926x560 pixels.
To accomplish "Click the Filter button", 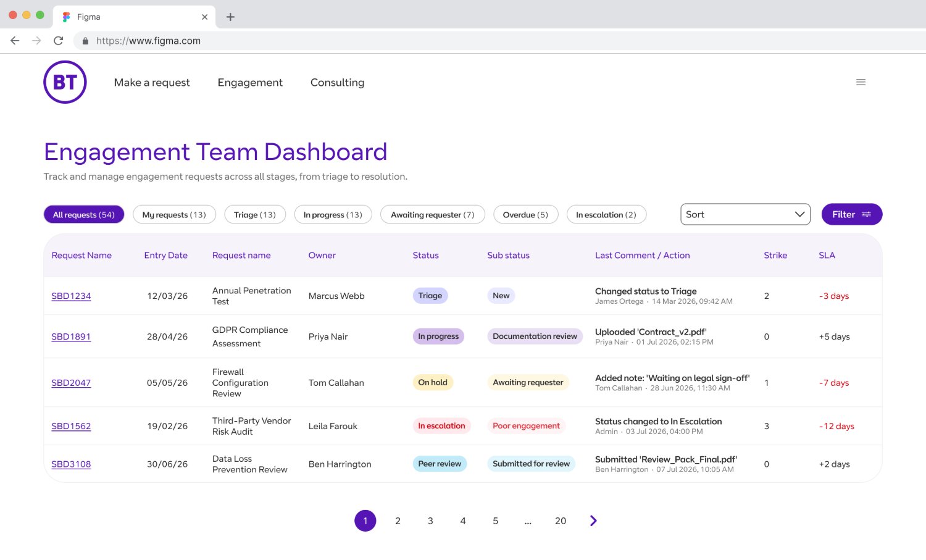I will tap(851, 214).
